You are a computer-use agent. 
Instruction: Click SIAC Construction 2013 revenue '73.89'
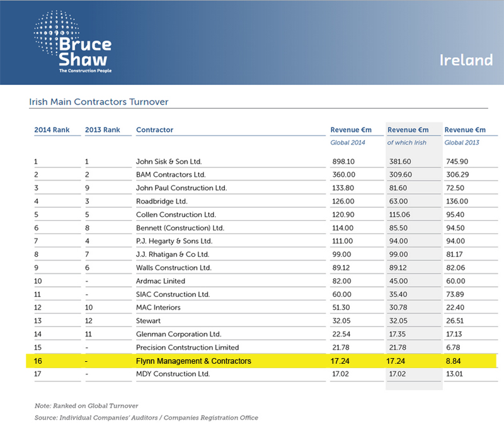coord(455,295)
